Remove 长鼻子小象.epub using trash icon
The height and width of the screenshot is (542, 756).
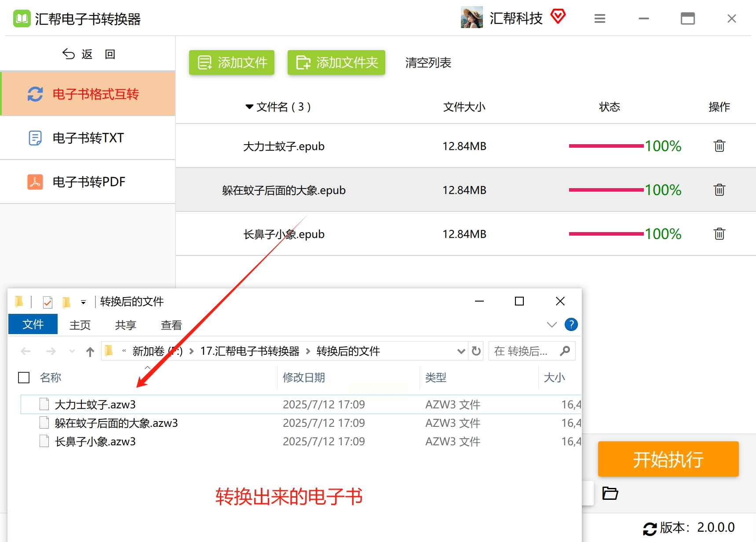click(719, 234)
